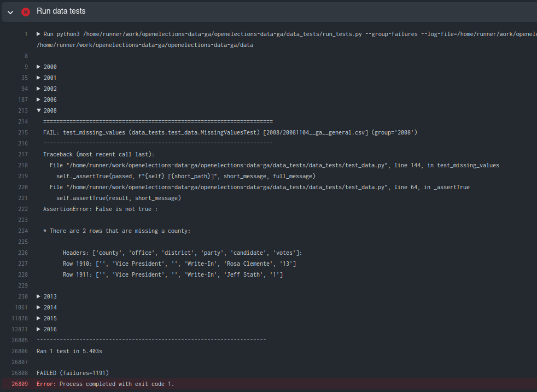
Task: Click line number 26808 link
Action: (x=20, y=373)
